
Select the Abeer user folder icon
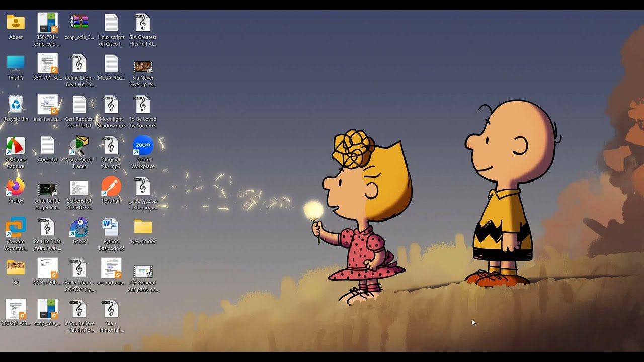[16, 23]
